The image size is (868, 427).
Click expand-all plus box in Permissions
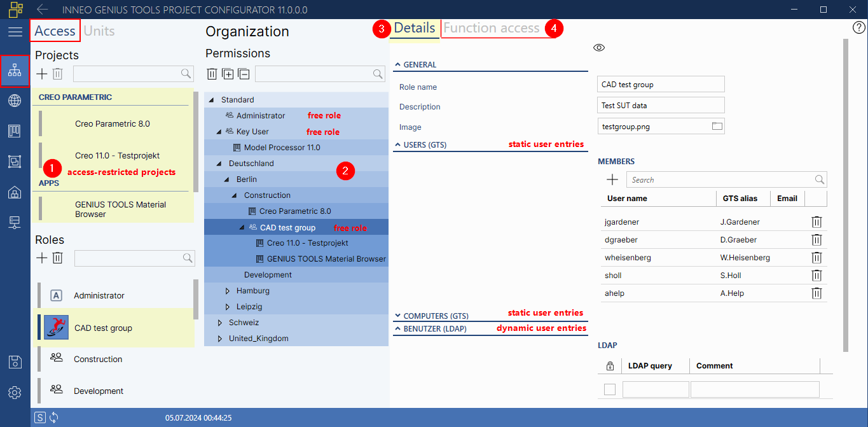[x=228, y=74]
